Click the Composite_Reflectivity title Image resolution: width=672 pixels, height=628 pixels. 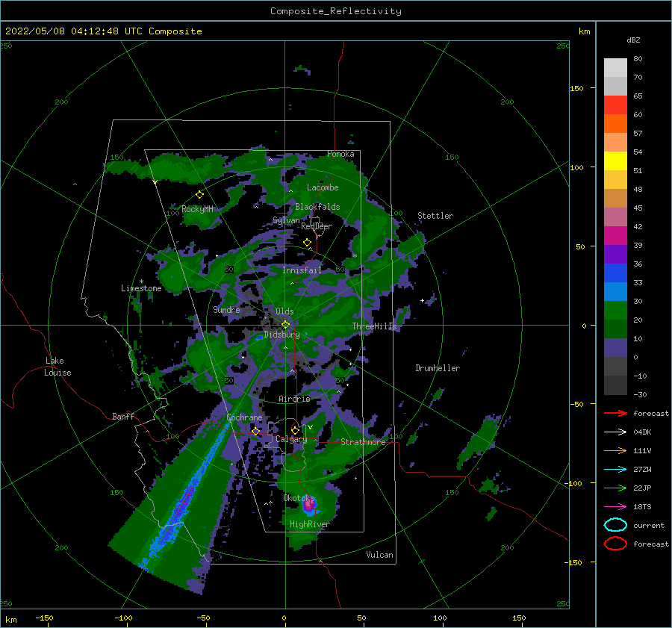[x=336, y=11]
